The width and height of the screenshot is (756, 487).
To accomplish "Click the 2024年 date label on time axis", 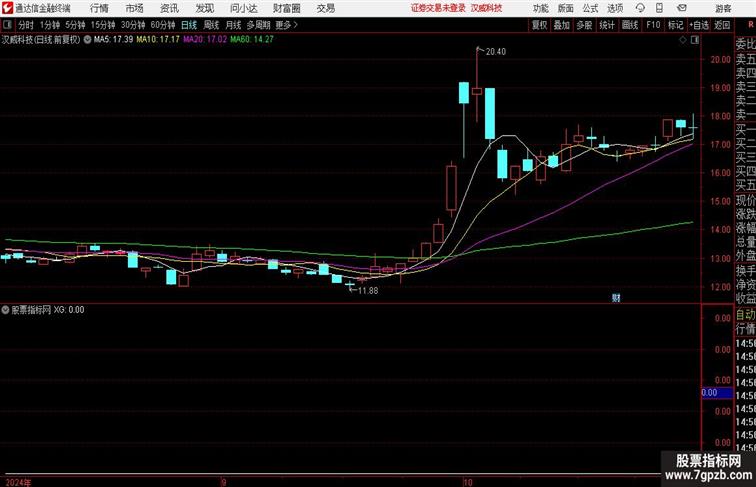I will (18, 482).
